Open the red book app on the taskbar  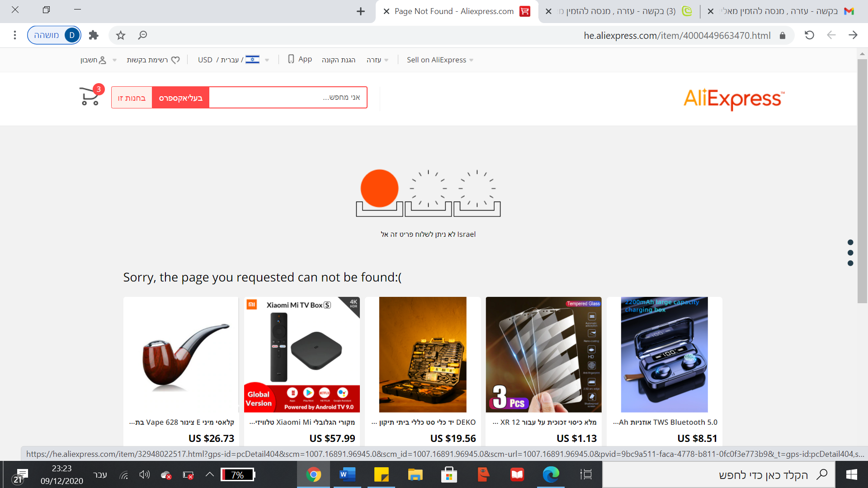tap(517, 474)
